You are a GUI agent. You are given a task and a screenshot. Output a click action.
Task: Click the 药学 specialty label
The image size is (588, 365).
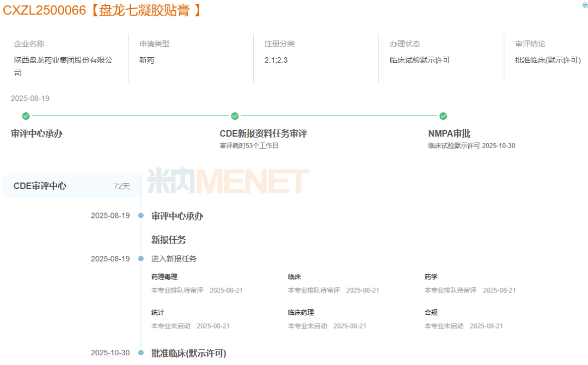(431, 277)
